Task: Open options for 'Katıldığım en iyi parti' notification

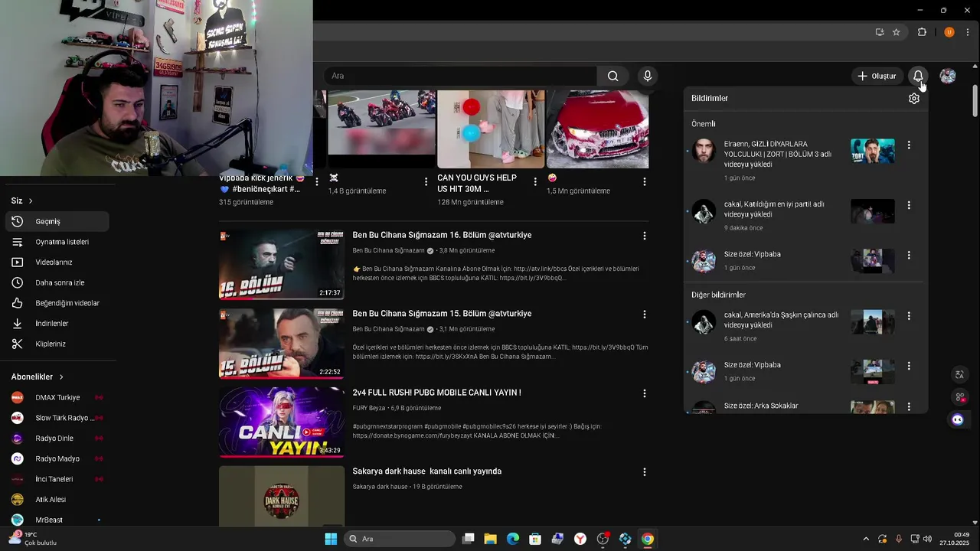Action: [909, 205]
